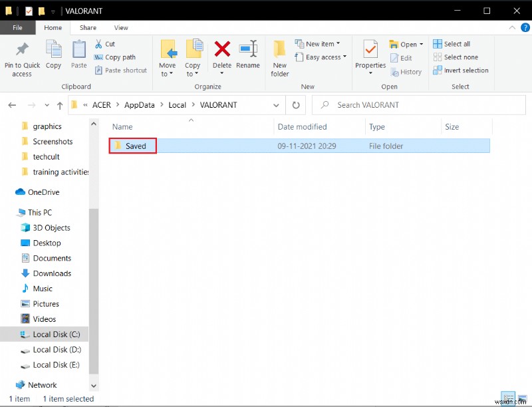This screenshot has width=532, height=407.
Task: Click the Edit ribbon button
Action: 401,58
